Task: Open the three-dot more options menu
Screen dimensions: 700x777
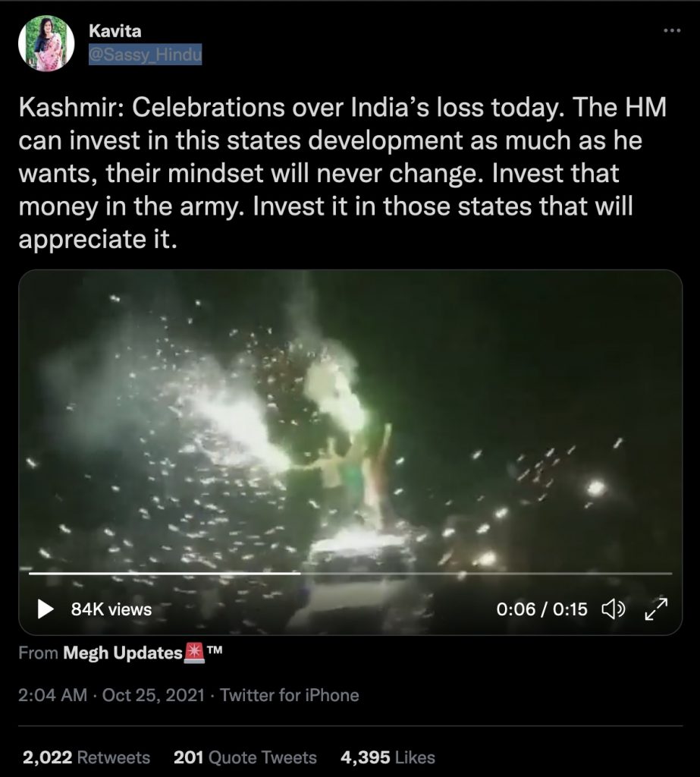Action: click(x=672, y=30)
